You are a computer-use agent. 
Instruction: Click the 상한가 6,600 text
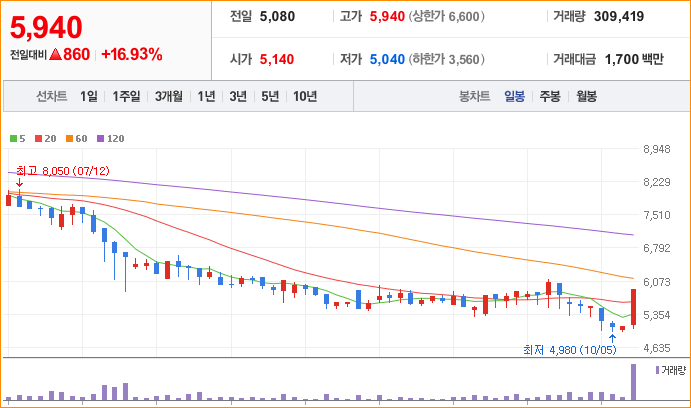pos(446,17)
